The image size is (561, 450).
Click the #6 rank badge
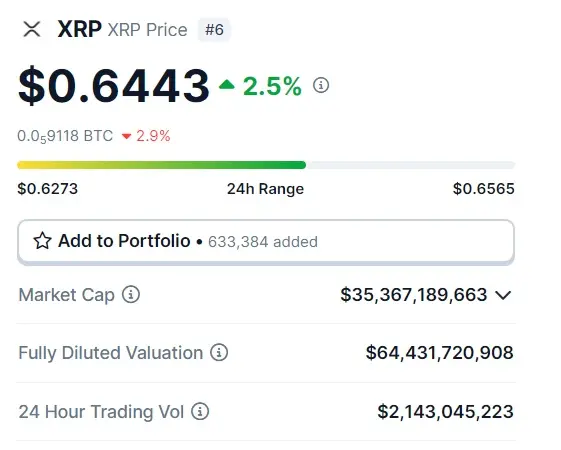pyautogui.click(x=214, y=29)
